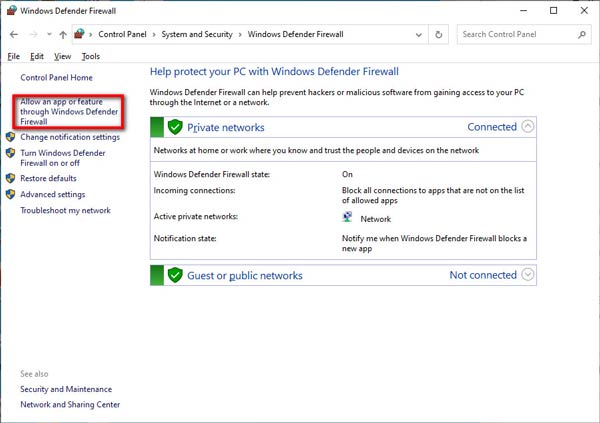Click shield icon beside Restore defaults

10,178
